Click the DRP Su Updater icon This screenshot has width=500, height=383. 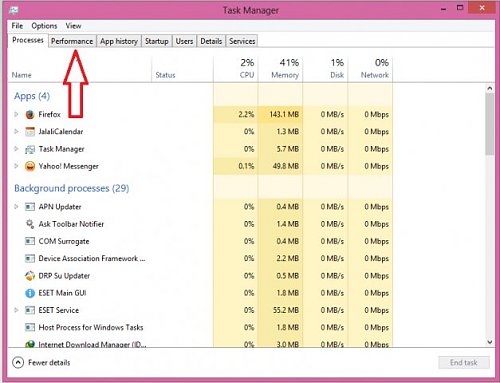pos(30,276)
